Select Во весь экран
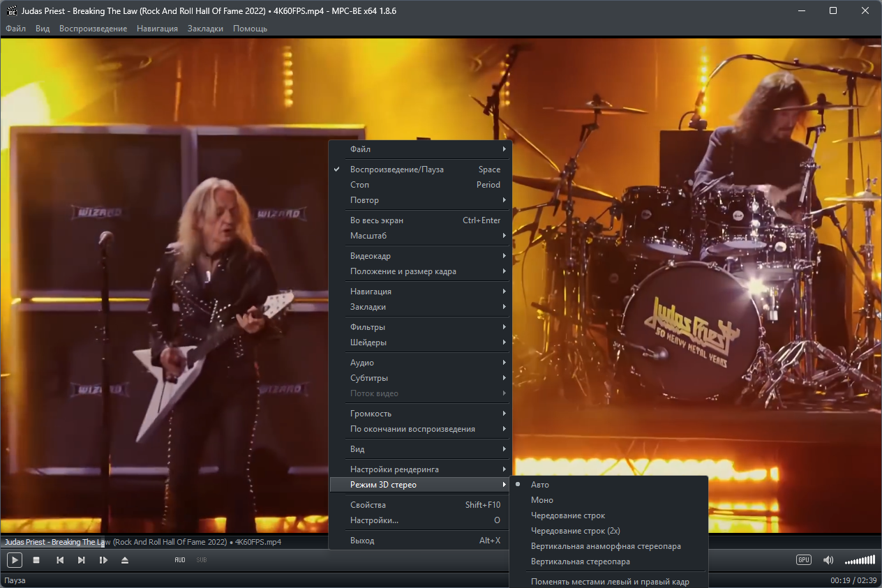Image resolution: width=882 pixels, height=588 pixels. [x=421, y=220]
